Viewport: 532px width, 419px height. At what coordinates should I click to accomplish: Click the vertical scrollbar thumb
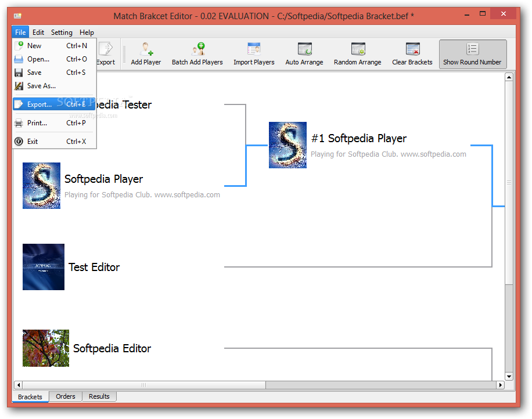(x=509, y=183)
